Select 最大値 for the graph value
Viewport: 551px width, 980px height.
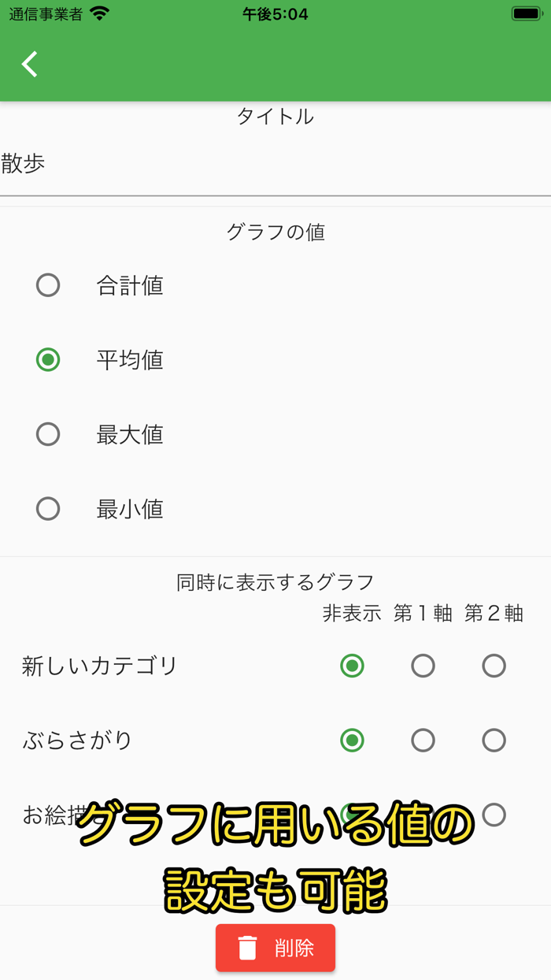[x=48, y=434]
